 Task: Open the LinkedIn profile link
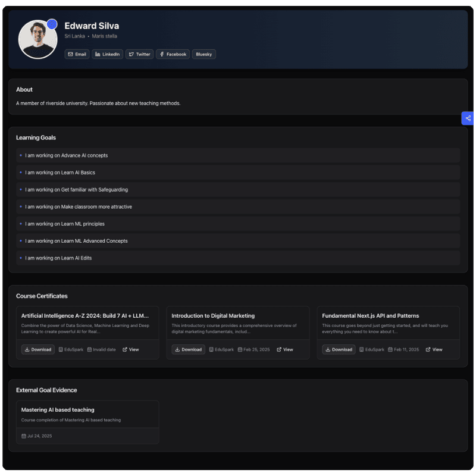point(107,54)
